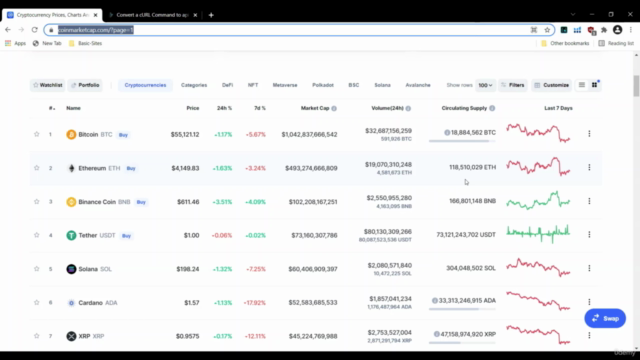Open the browser extensions puzzle icon
Viewport: 640px width, 360px height.
604,30
